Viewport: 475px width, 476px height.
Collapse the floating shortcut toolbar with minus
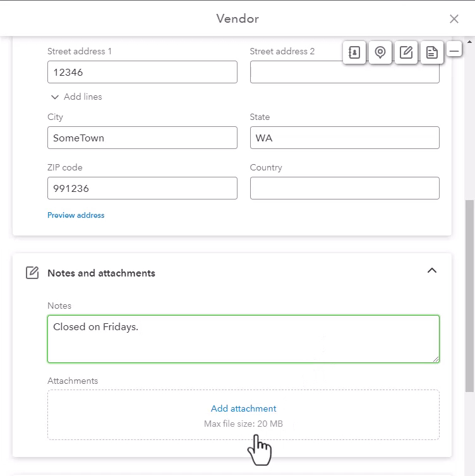click(454, 51)
